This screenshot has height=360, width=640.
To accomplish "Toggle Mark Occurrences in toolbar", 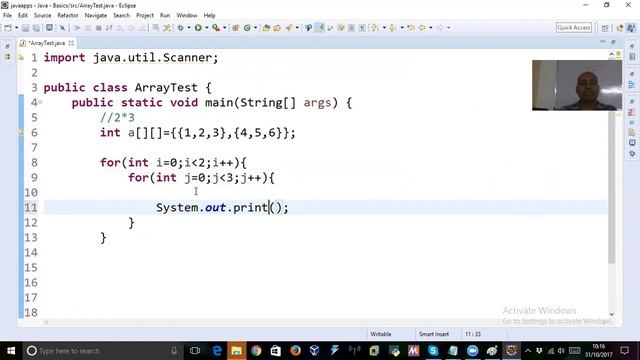I will click(x=321, y=28).
